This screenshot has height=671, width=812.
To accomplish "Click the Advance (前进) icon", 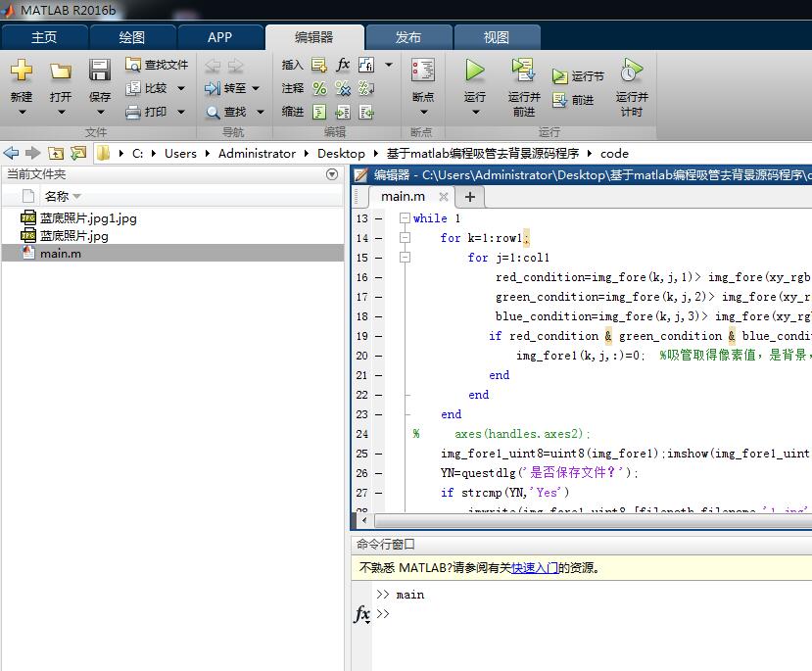I will [x=559, y=100].
